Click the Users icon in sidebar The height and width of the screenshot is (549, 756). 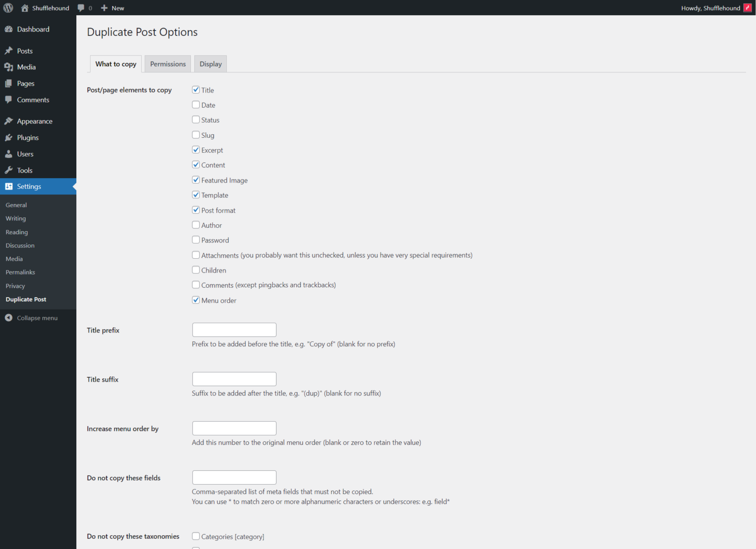tap(9, 154)
